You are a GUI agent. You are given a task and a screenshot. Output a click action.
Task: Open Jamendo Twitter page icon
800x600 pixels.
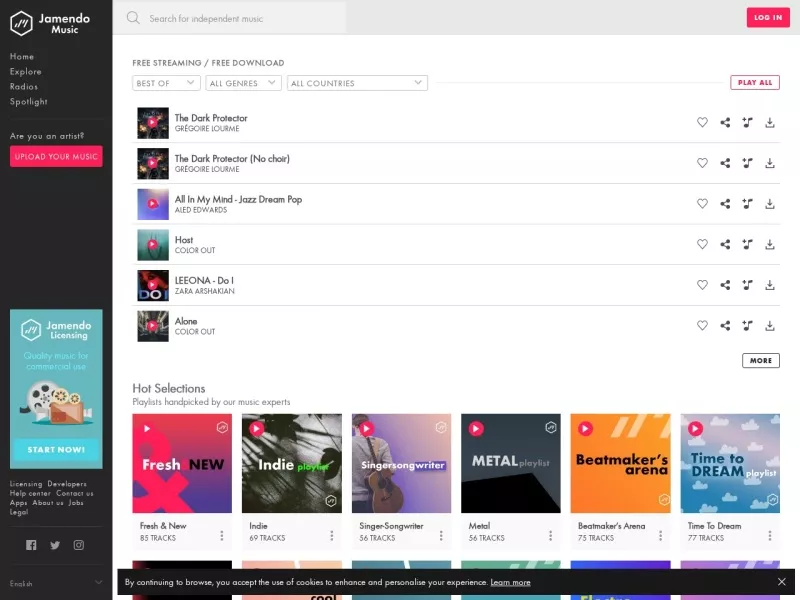55,545
